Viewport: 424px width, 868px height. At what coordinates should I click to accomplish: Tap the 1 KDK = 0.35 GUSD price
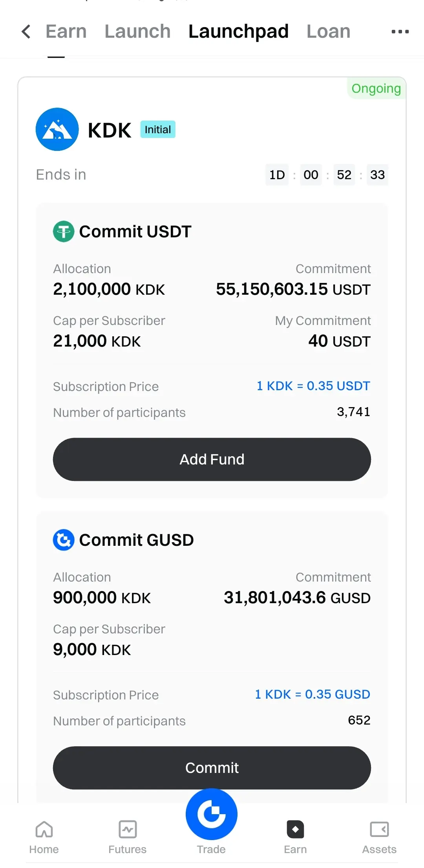point(313,694)
